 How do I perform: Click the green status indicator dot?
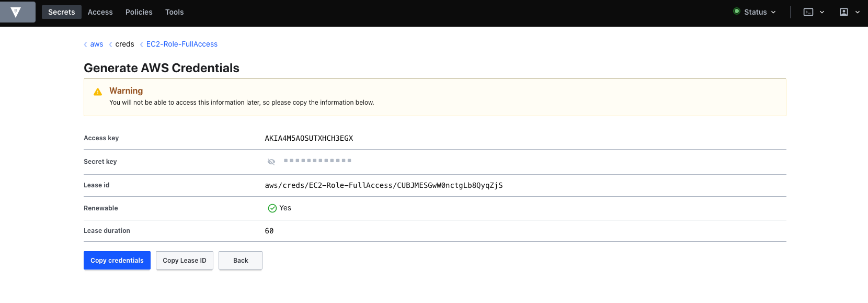pyautogui.click(x=737, y=11)
